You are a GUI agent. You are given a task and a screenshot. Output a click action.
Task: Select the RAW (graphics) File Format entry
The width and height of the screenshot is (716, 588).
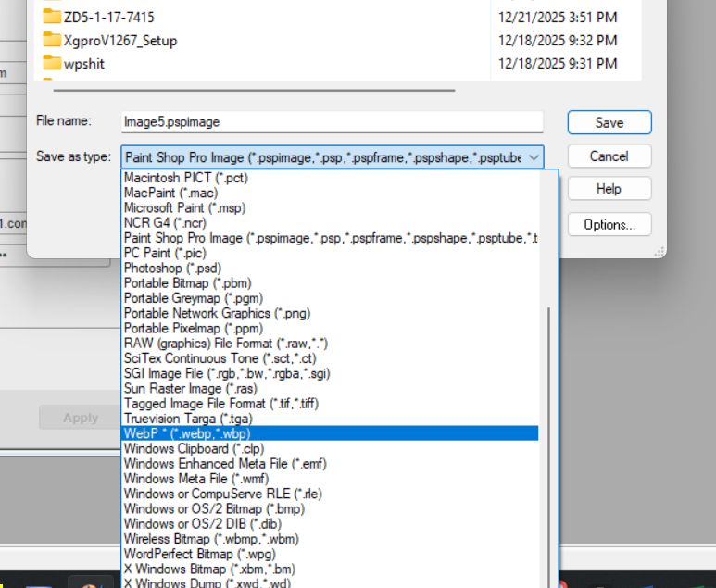(225, 344)
